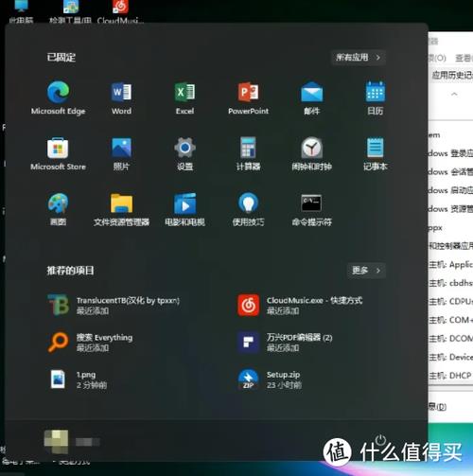The width and height of the screenshot is (473, 476).
Task: Select the 主机: cbdhs row in Task Manager
Action: [x=450, y=283]
